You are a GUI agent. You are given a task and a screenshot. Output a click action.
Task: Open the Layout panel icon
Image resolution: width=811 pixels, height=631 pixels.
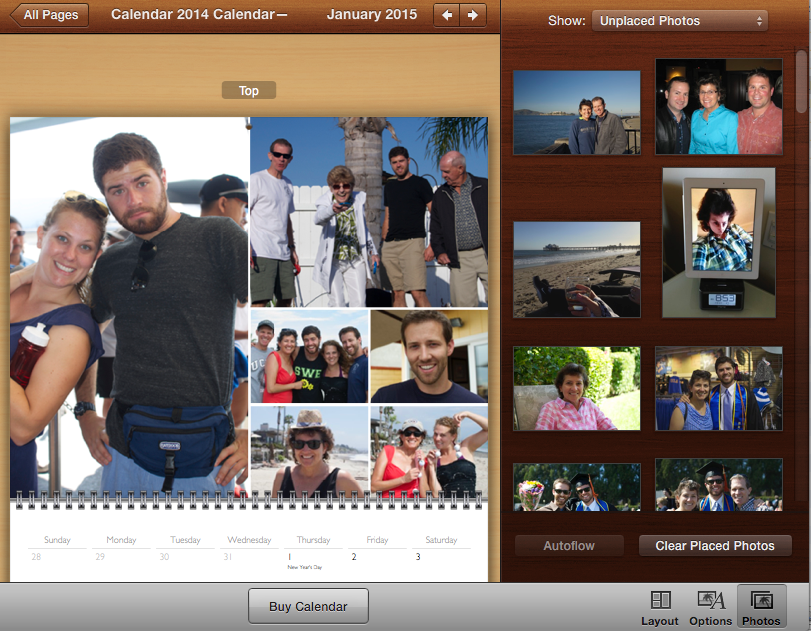(x=660, y=606)
